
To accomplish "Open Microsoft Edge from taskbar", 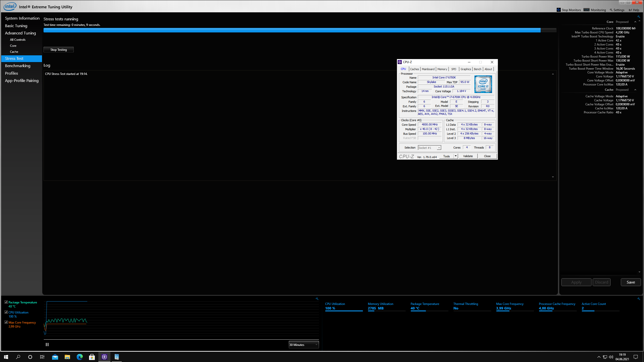I will click(80, 357).
